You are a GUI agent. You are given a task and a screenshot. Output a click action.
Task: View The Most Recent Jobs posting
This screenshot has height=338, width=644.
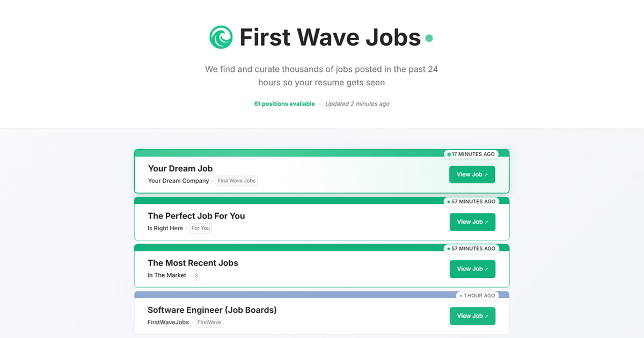pos(472,269)
